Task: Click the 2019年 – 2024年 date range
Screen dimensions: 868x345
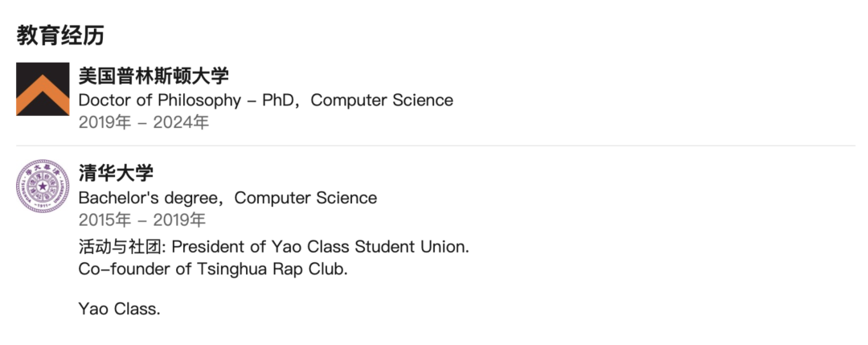Action: 143,123
